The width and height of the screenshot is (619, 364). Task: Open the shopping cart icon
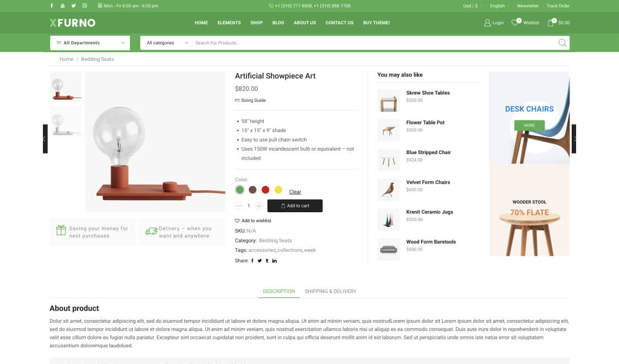(x=551, y=23)
